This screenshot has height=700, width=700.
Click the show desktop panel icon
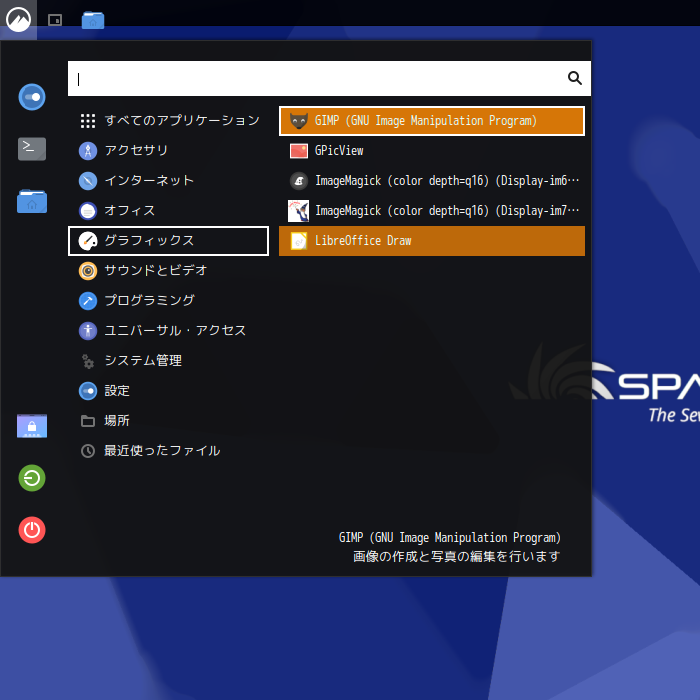(x=55, y=20)
